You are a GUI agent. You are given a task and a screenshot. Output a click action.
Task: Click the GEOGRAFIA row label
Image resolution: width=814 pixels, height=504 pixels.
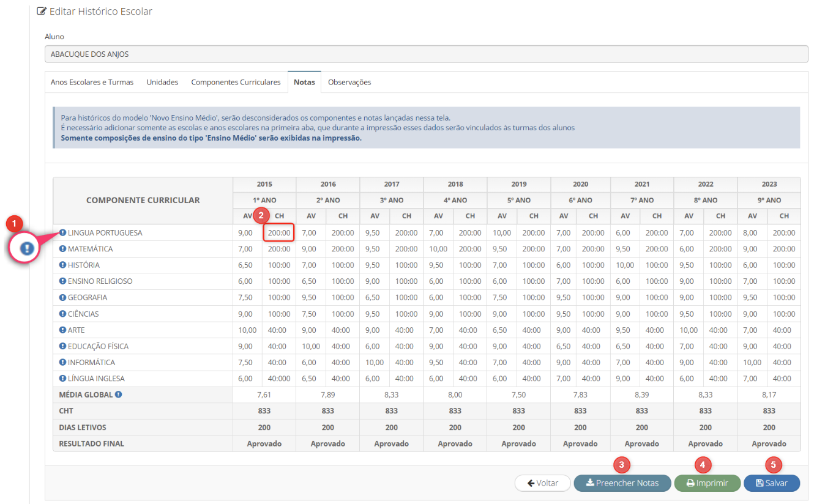[x=88, y=297]
